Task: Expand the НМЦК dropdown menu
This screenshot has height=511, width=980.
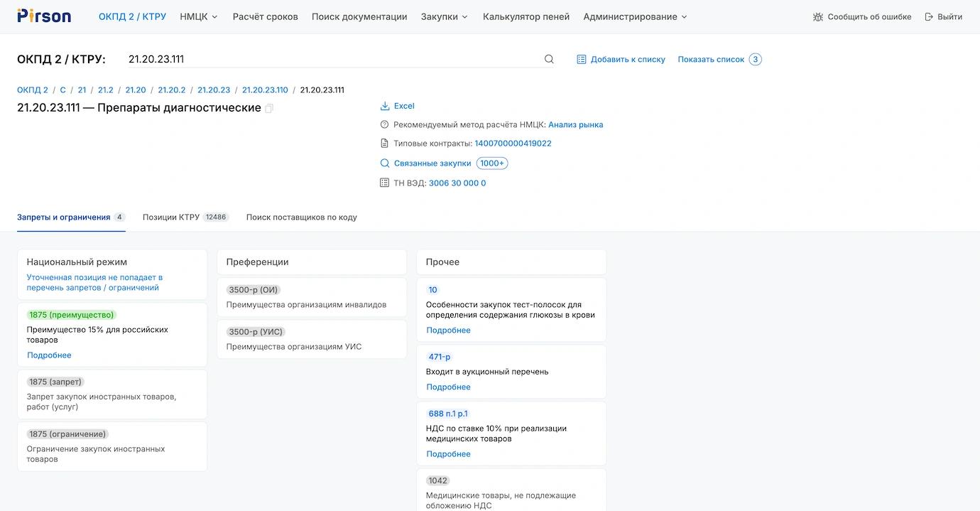Action: pos(199,17)
